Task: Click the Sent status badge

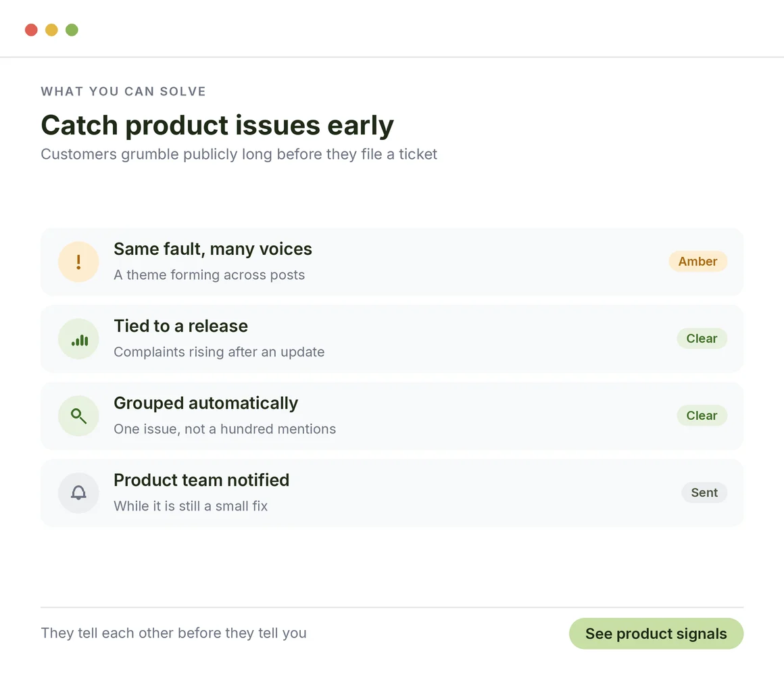Action: [704, 493]
